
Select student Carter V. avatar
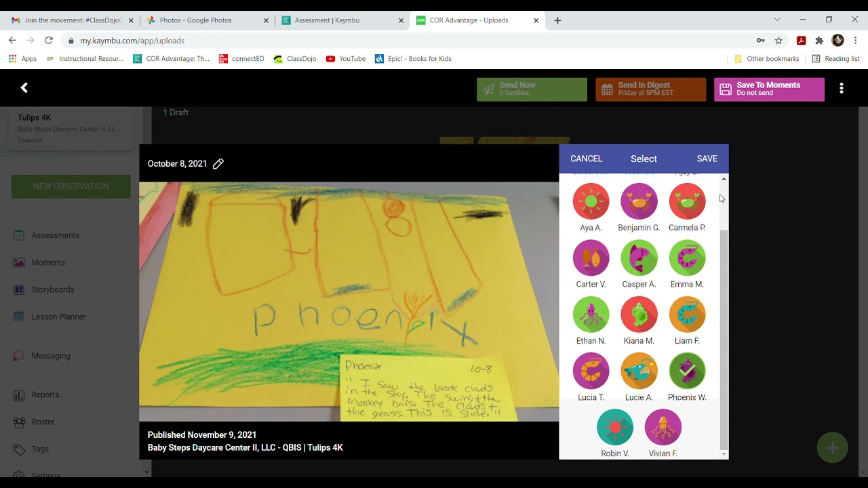591,258
